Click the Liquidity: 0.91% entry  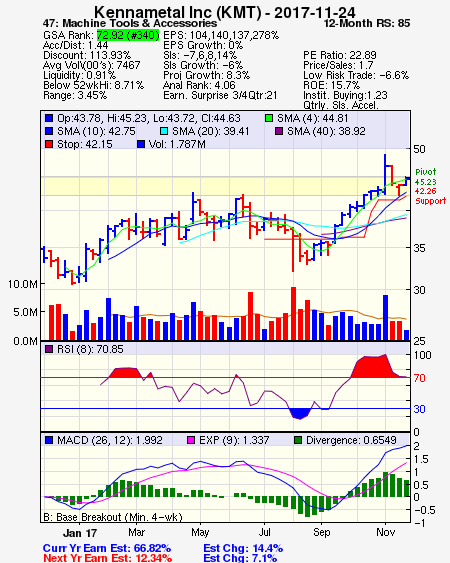79,75
